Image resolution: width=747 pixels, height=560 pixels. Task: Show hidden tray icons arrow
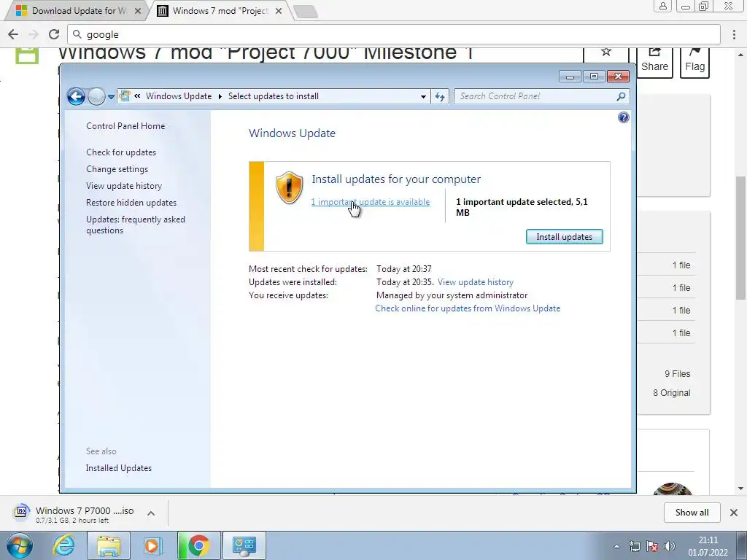[x=616, y=546]
